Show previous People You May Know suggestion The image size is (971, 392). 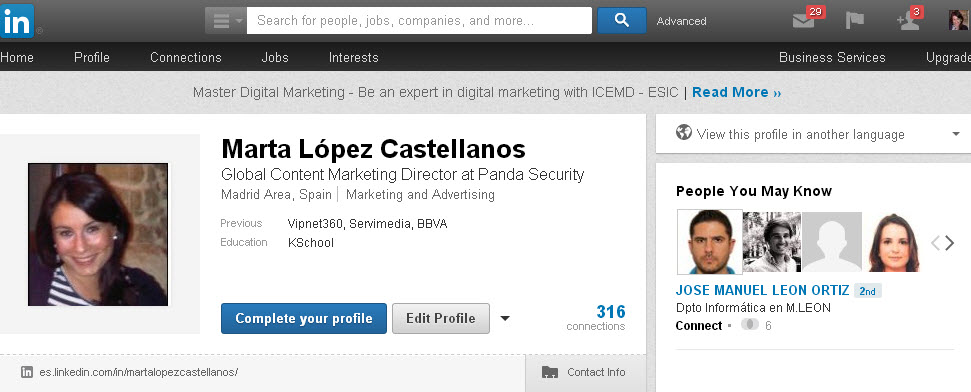(x=935, y=243)
